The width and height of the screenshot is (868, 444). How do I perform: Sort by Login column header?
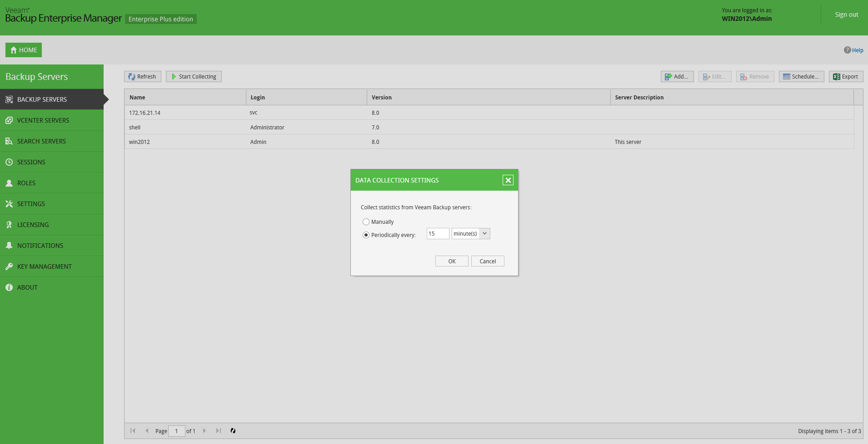coord(306,98)
